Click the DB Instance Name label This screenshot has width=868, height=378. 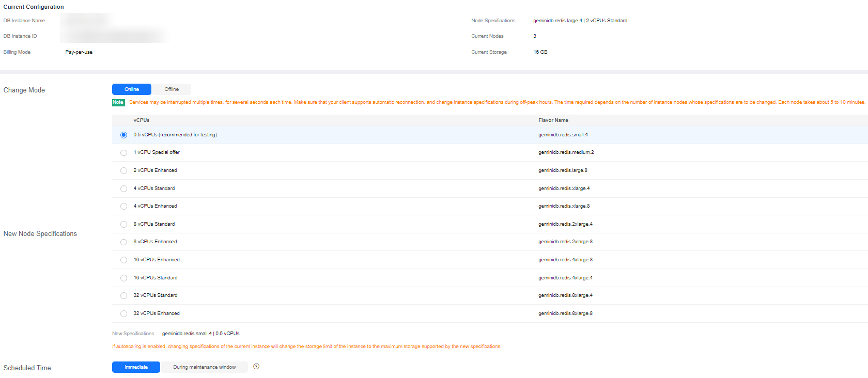(x=24, y=21)
